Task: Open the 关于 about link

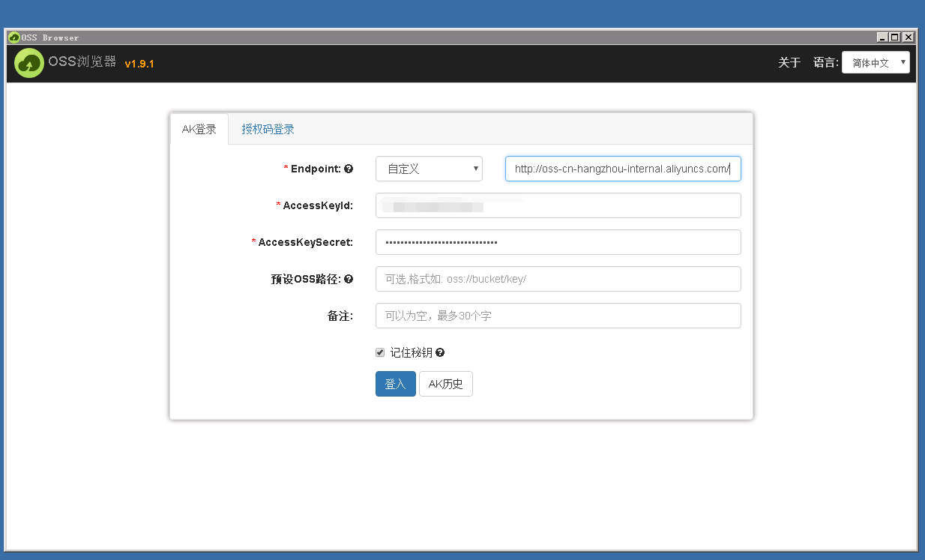Action: click(789, 63)
